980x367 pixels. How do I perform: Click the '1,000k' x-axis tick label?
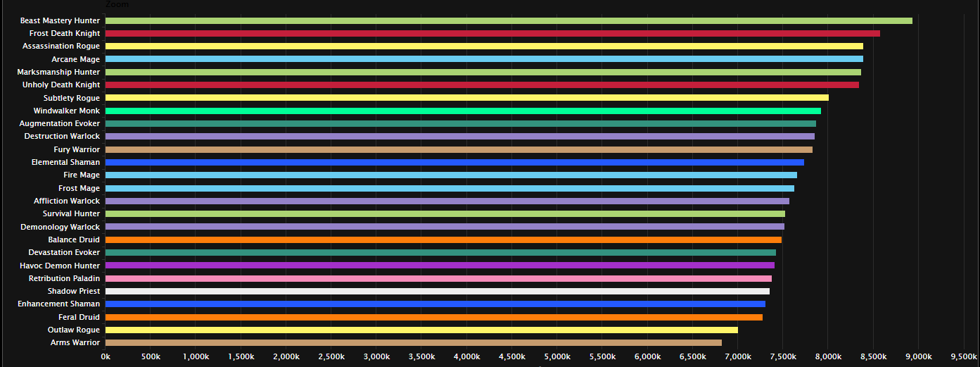(x=196, y=357)
